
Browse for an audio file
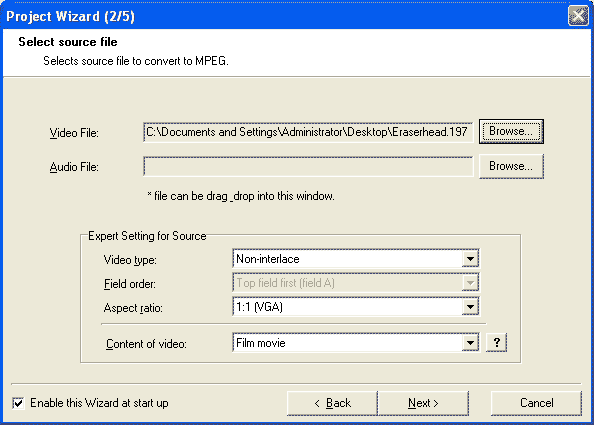[x=511, y=166]
